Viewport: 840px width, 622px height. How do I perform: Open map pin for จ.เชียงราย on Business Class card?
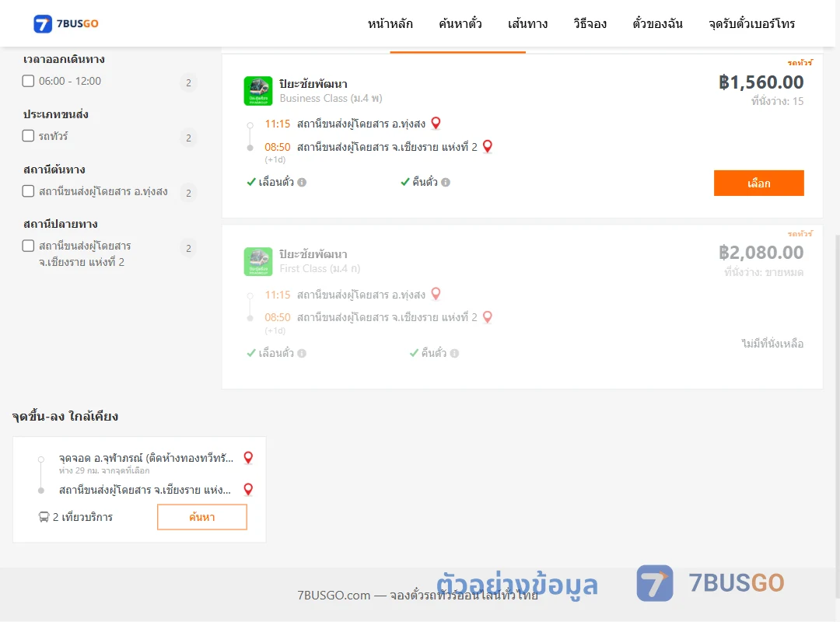coord(488,146)
